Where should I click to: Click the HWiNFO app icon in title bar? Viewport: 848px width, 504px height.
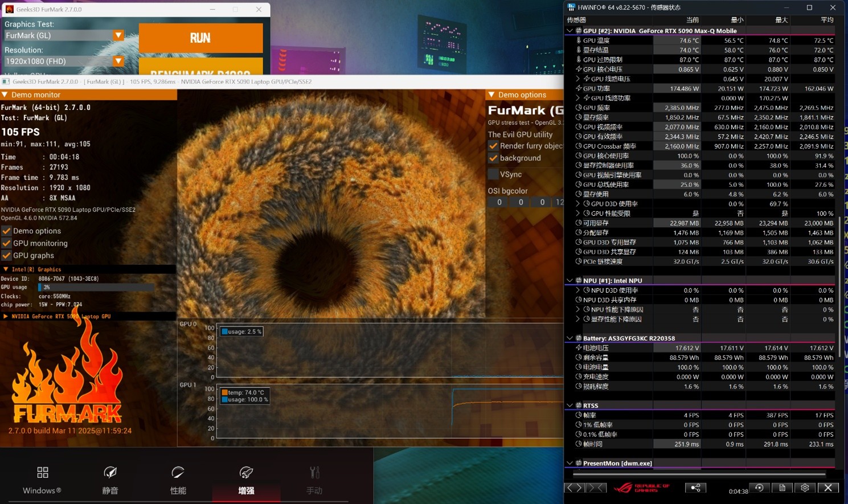tap(571, 7)
